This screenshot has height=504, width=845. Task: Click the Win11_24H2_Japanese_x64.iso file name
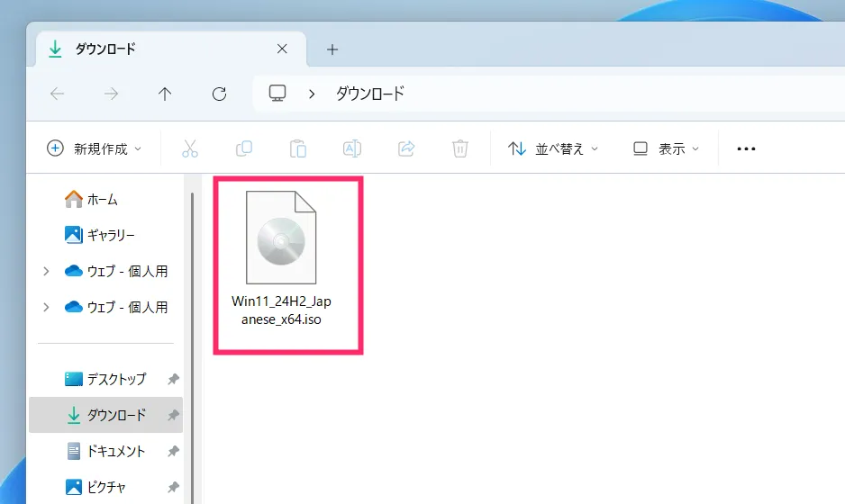pyautogui.click(x=281, y=310)
